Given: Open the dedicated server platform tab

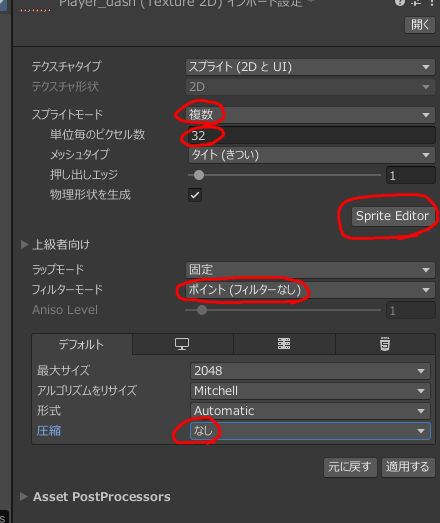Looking at the screenshot, I should point(284,344).
